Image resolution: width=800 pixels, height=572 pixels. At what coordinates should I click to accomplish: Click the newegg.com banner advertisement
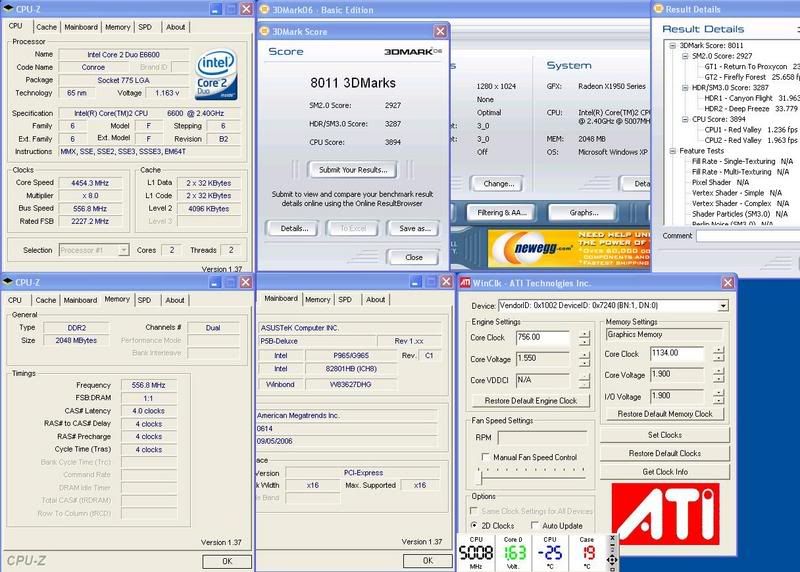click(569, 248)
